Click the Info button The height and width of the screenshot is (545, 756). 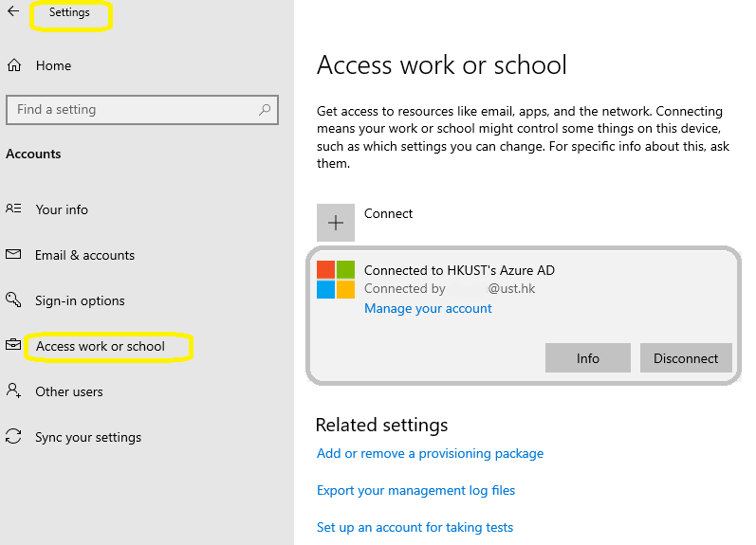click(x=588, y=358)
